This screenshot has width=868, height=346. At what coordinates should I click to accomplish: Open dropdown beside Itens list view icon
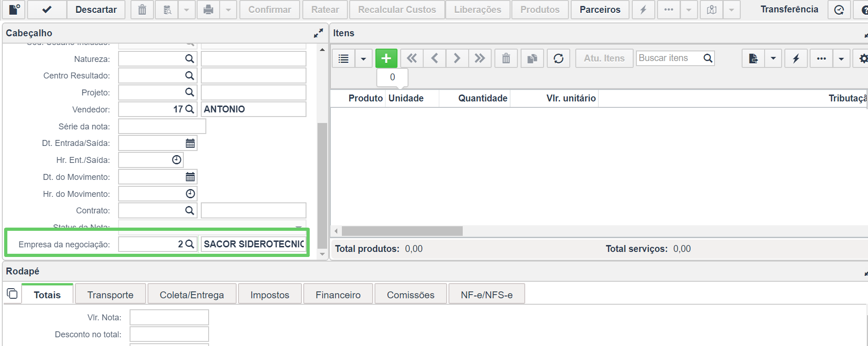coord(363,58)
